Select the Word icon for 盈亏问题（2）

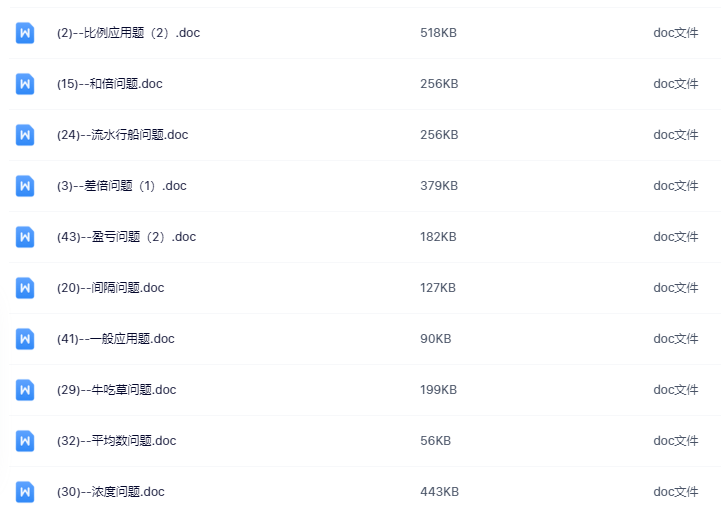point(25,237)
